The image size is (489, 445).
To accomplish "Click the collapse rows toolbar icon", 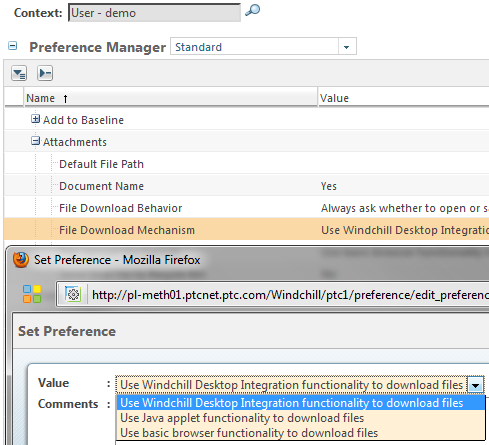I will coord(45,73).
